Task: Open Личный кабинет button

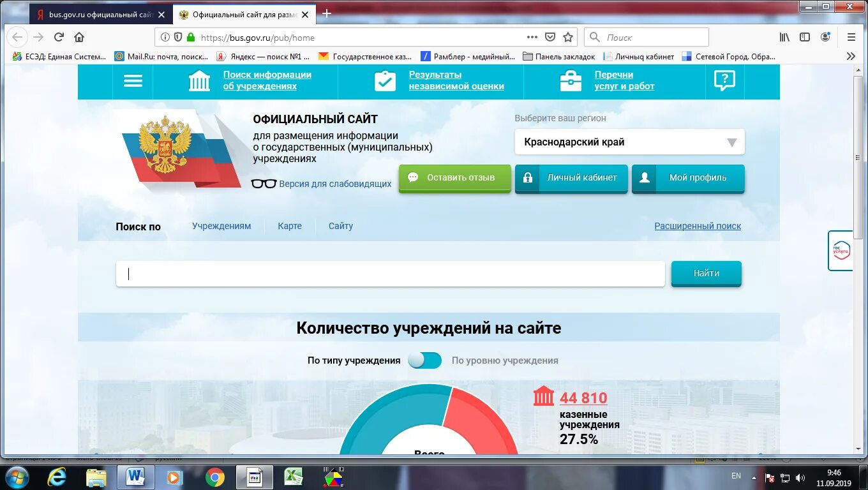Action: (x=571, y=178)
